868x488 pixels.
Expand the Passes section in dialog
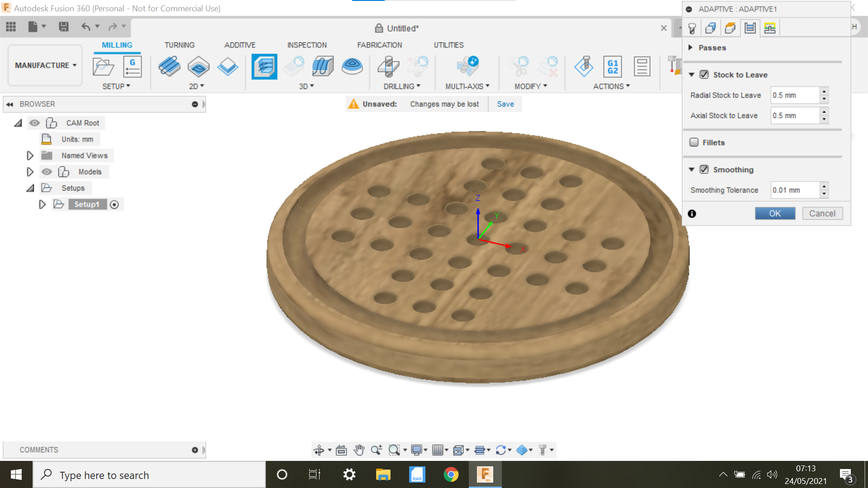(690, 47)
